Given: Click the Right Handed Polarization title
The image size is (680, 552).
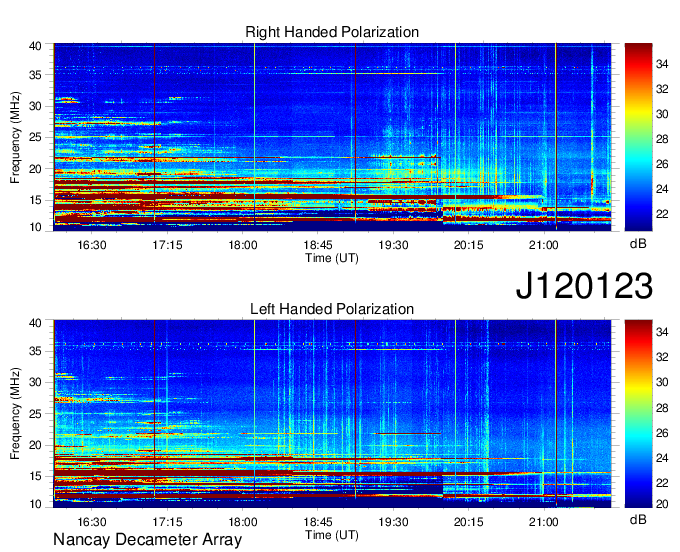Looking at the screenshot, I should pos(332,32).
